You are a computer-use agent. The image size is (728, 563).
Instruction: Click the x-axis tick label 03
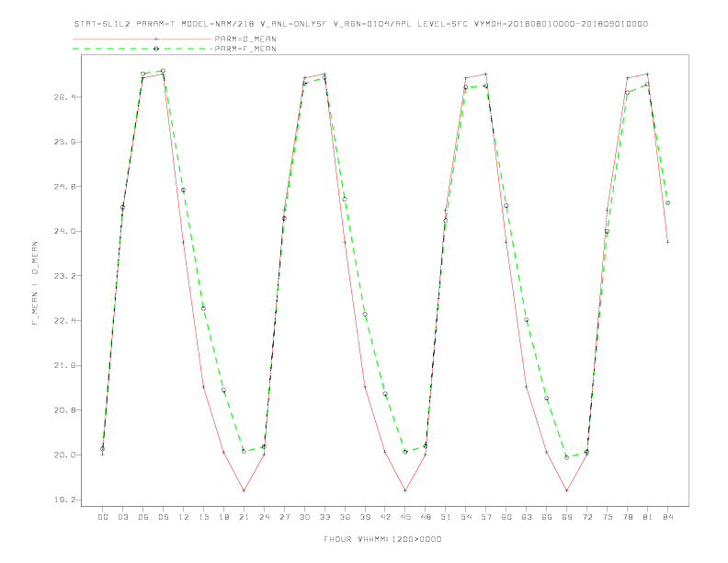pos(122,517)
